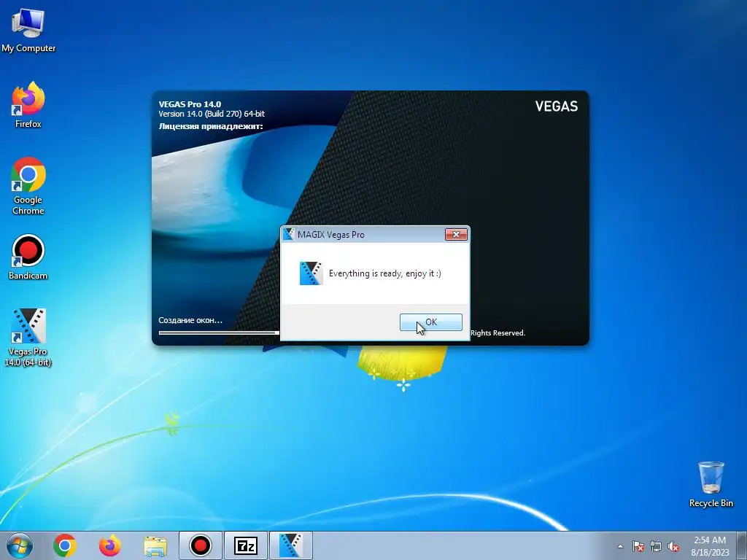Switch to 7-Zip in the taskbar
The height and width of the screenshot is (560, 747).
click(246, 545)
